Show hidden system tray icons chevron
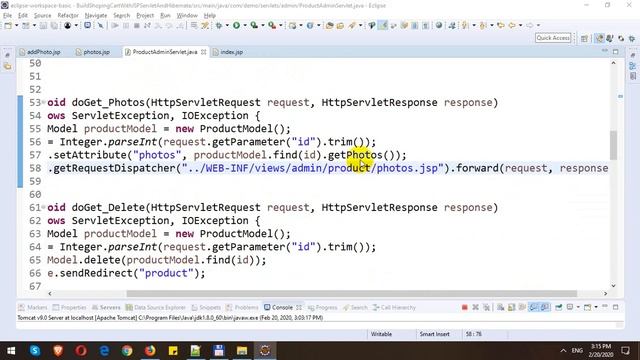Image resolution: width=640 pixels, height=360 pixels. click(x=563, y=351)
